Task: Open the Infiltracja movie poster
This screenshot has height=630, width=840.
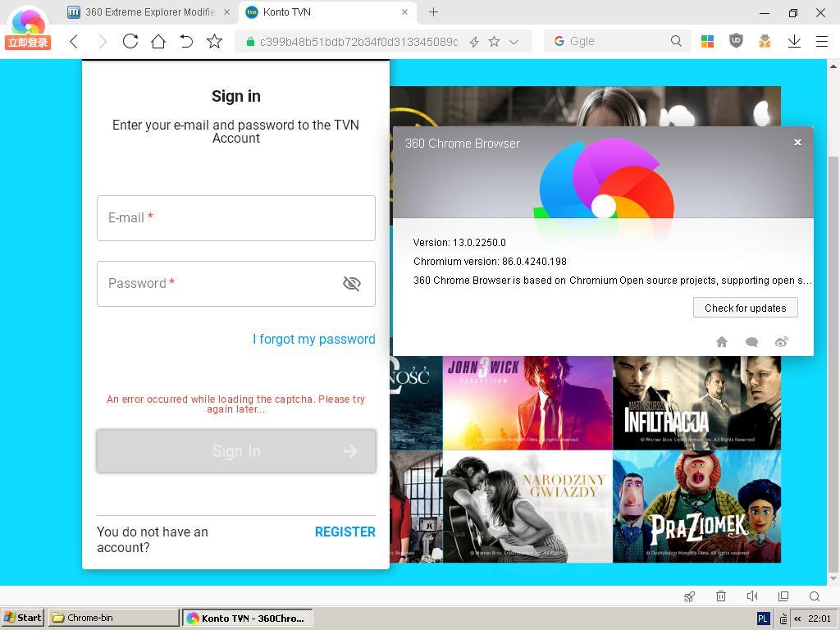Action: tap(697, 403)
